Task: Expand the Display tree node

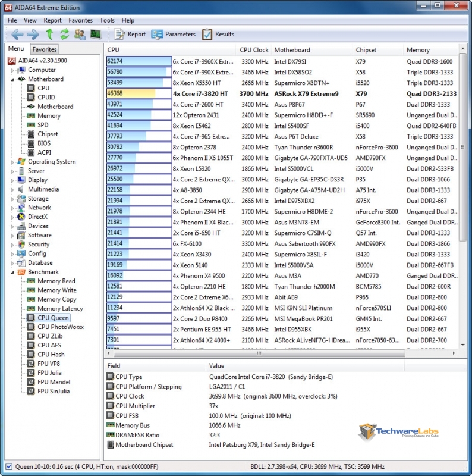Action: pos(12,180)
